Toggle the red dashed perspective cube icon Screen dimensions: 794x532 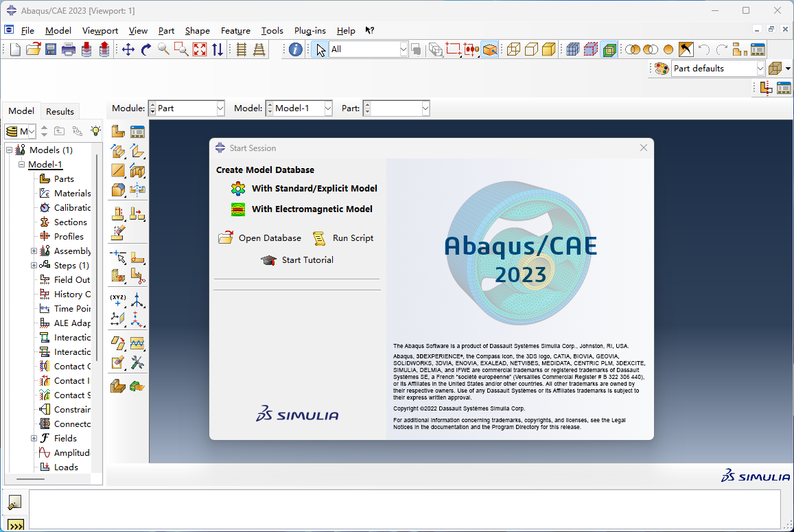[x=590, y=49]
